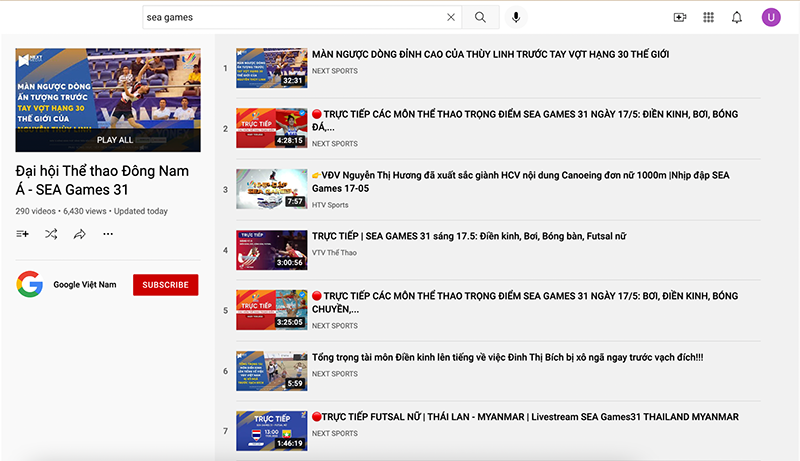
Task: Shuffle play the SEA Games 31 playlist
Action: pyautogui.click(x=51, y=234)
